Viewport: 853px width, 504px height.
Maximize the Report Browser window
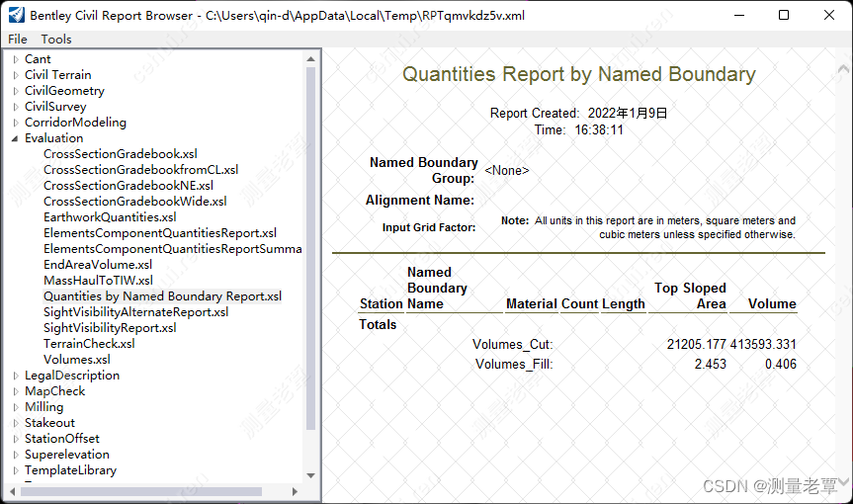[784, 15]
